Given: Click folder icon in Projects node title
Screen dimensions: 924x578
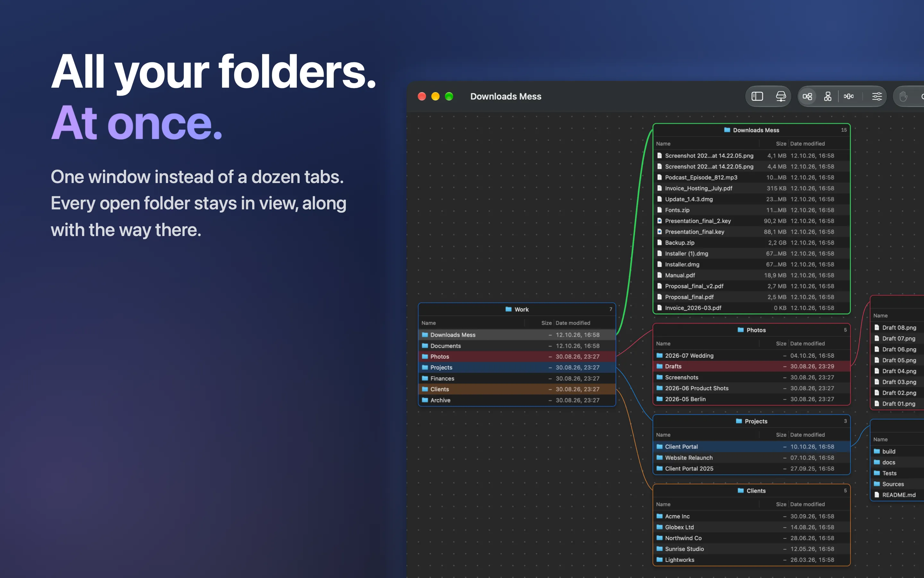Looking at the screenshot, I should point(739,421).
